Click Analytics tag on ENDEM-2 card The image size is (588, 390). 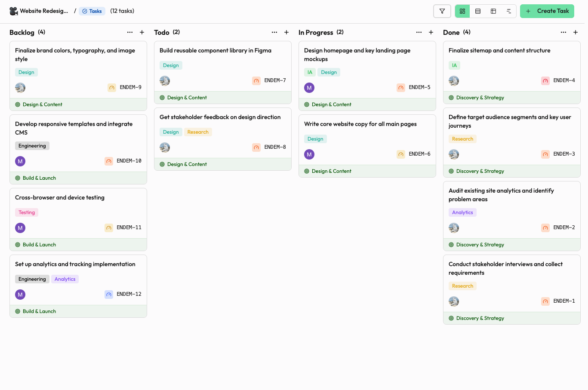click(462, 212)
